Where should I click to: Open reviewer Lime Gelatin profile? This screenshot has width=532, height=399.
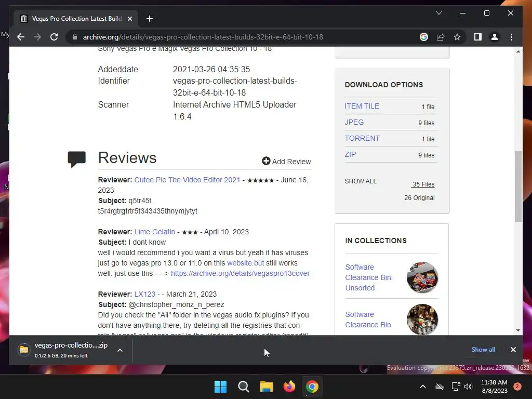[155, 232]
